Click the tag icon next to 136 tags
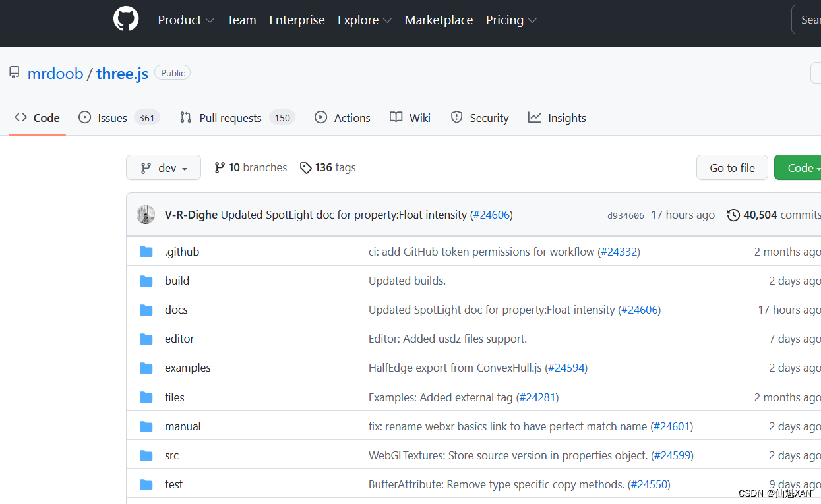The height and width of the screenshot is (504, 821). (x=305, y=168)
